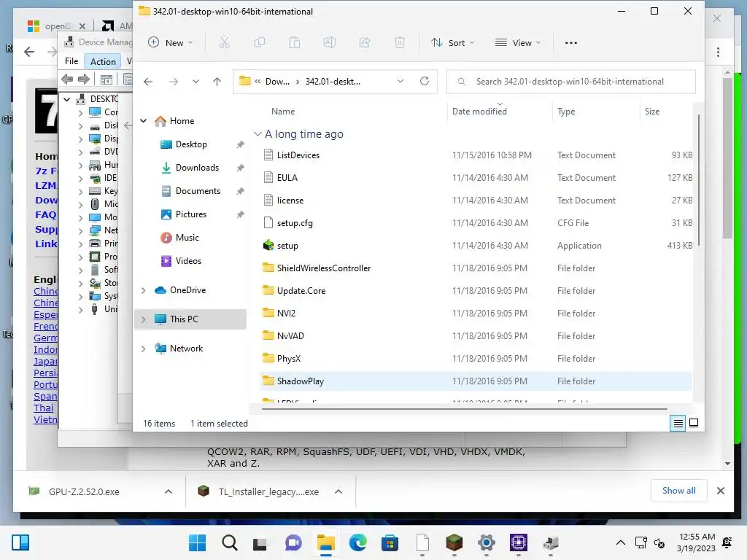Sort by Date modified column header
The height and width of the screenshot is (560, 747).
479,112
